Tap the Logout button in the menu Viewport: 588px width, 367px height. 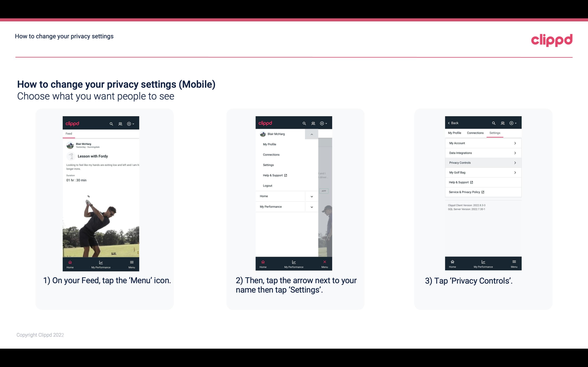point(267,185)
